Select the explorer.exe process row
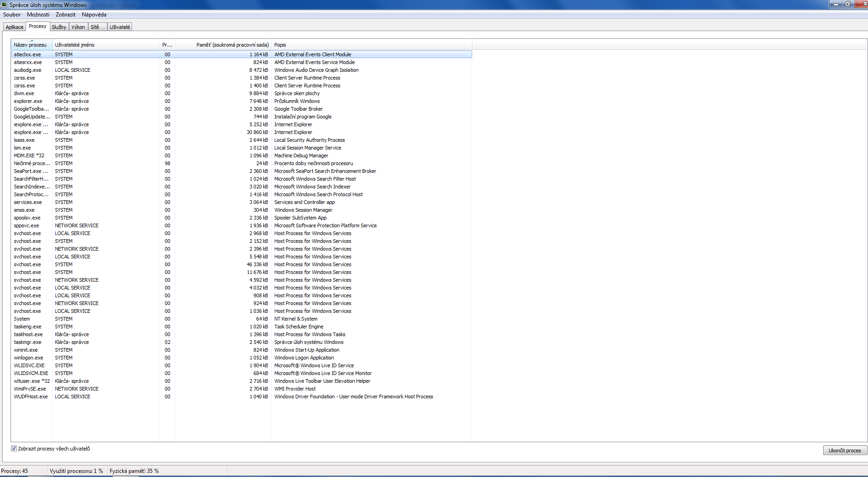Screen dimensions: 868x477 [x=241, y=101]
